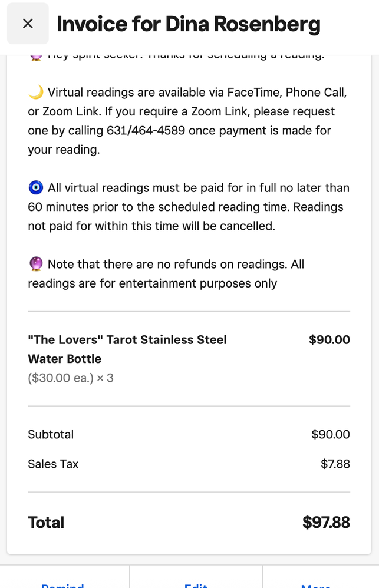The height and width of the screenshot is (588, 379).
Task: Open the More options menu
Action: coord(316,583)
